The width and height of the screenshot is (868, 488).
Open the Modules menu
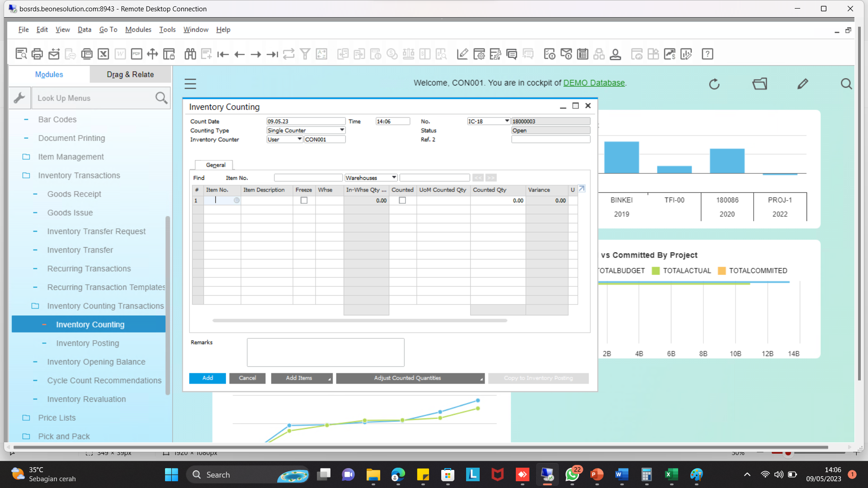pyautogui.click(x=138, y=30)
